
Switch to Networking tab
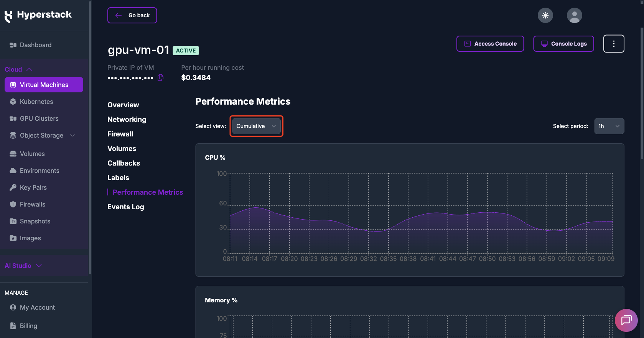click(127, 120)
